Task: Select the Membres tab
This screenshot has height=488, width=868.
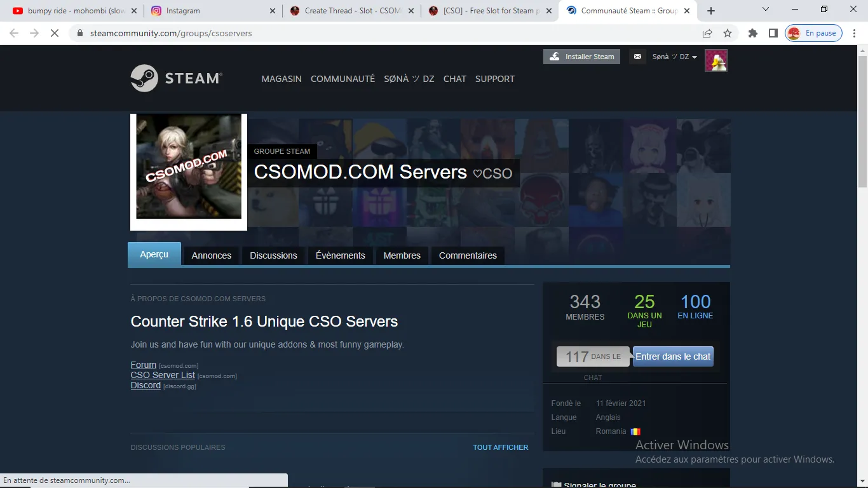Action: pyautogui.click(x=402, y=255)
